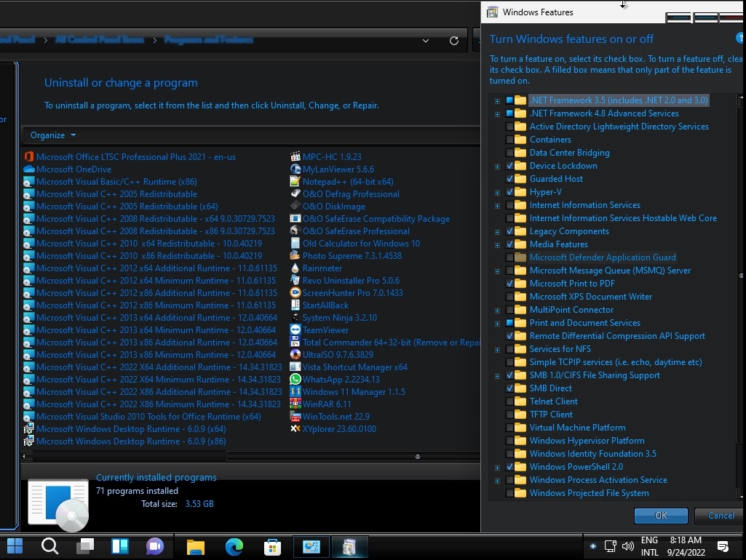Expand the Media Features node
Screen dimensions: 746x560
coord(497,245)
